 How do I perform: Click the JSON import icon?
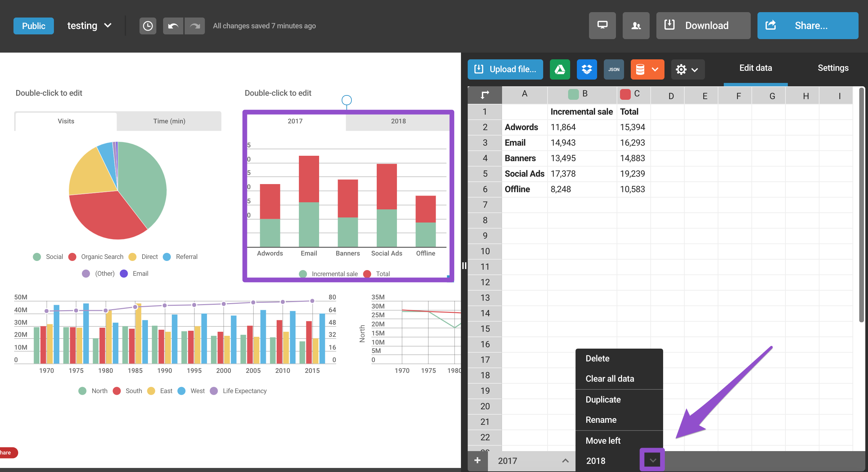click(x=613, y=68)
